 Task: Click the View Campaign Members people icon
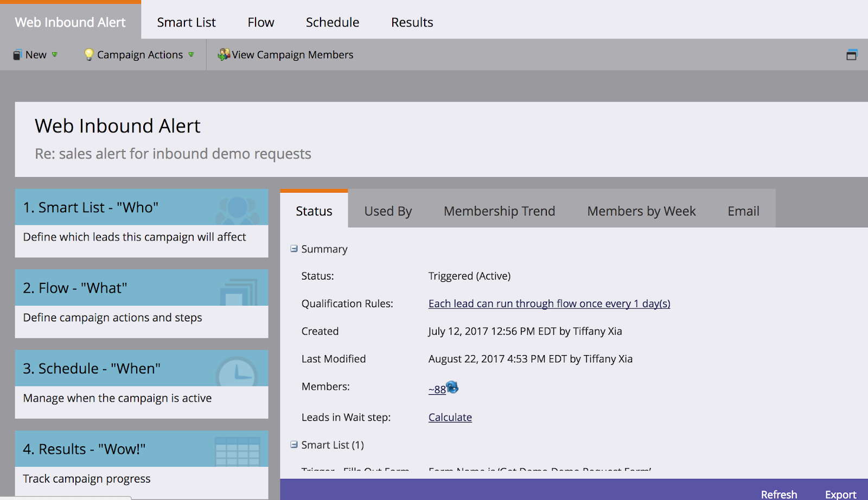tap(224, 55)
